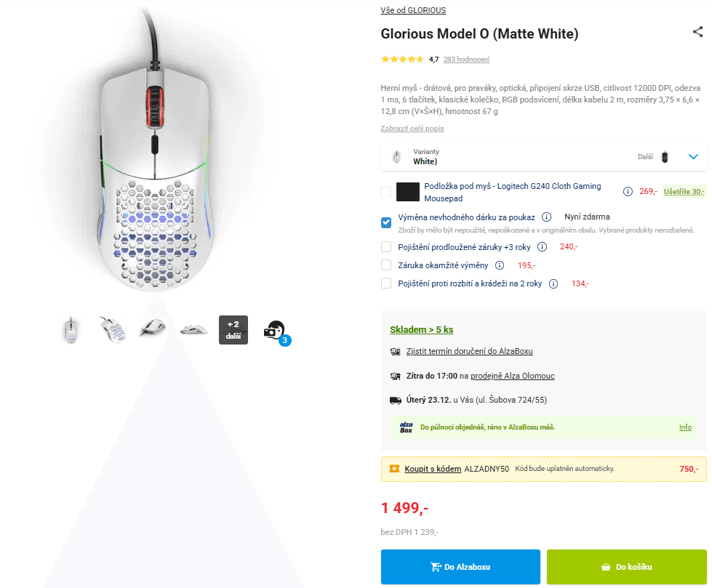The width and height of the screenshot is (712, 588).
Task: Click the Do košíku button
Action: point(626,567)
